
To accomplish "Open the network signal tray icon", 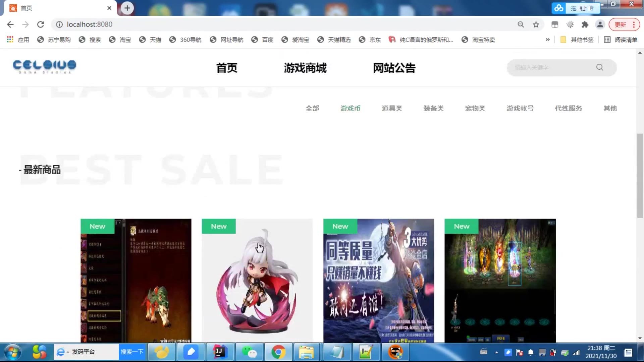I will (576, 352).
